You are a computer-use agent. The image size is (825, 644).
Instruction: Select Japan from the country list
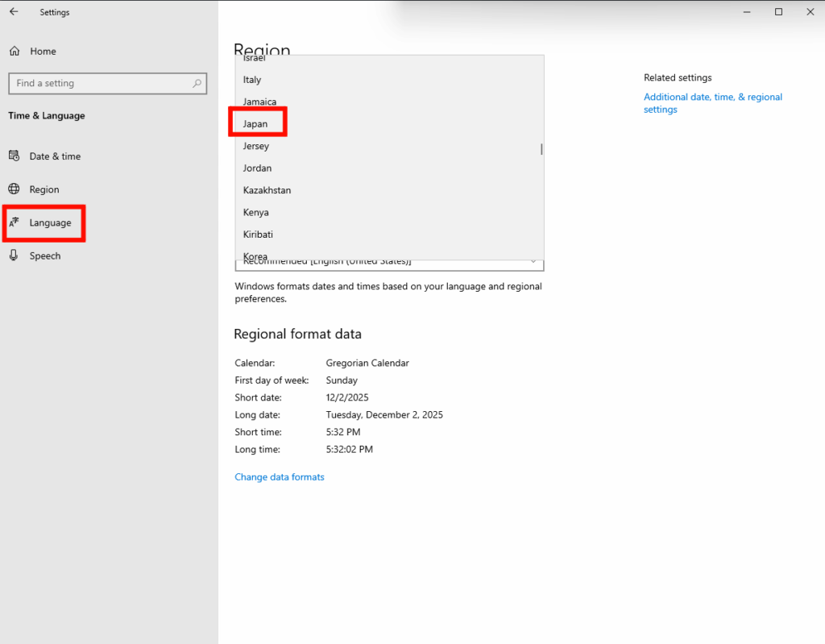point(255,124)
